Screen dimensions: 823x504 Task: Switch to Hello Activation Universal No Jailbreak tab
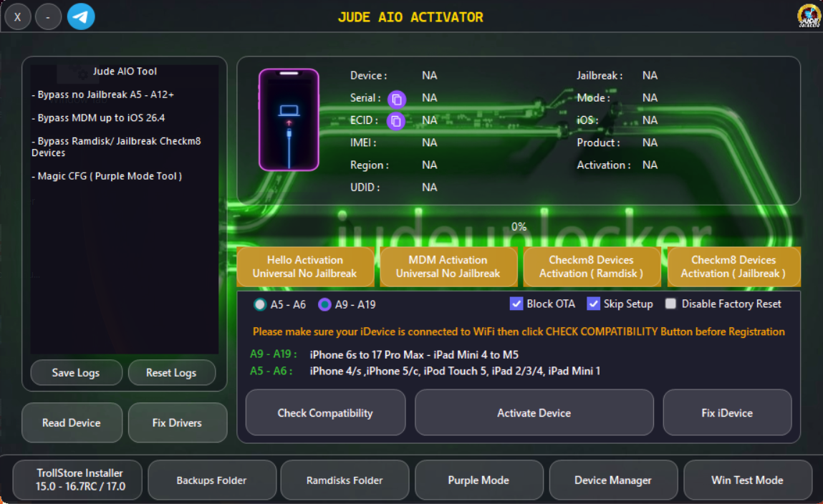tap(305, 266)
